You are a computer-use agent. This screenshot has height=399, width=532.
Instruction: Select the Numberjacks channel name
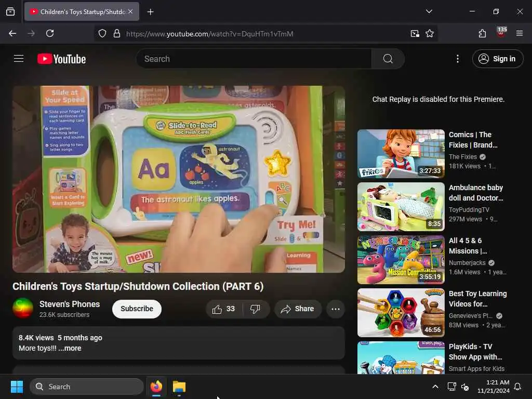(x=467, y=262)
